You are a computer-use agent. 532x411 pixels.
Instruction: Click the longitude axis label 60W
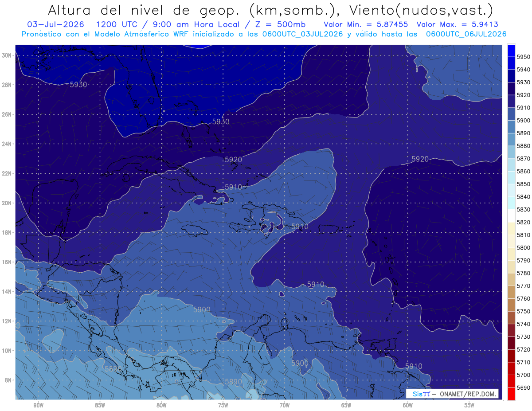[x=408, y=405]
